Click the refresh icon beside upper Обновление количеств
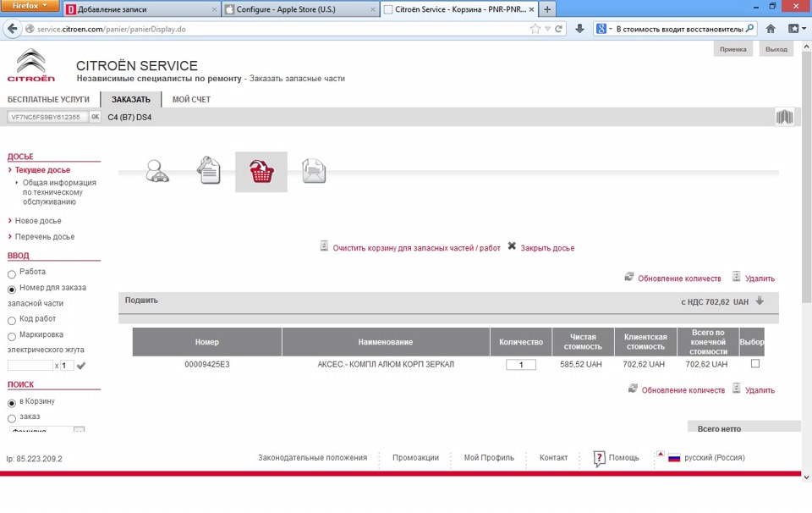 point(629,277)
